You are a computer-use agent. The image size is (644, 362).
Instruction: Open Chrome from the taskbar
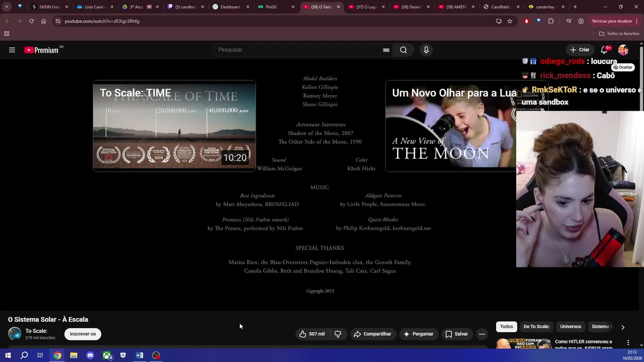pyautogui.click(x=57, y=355)
